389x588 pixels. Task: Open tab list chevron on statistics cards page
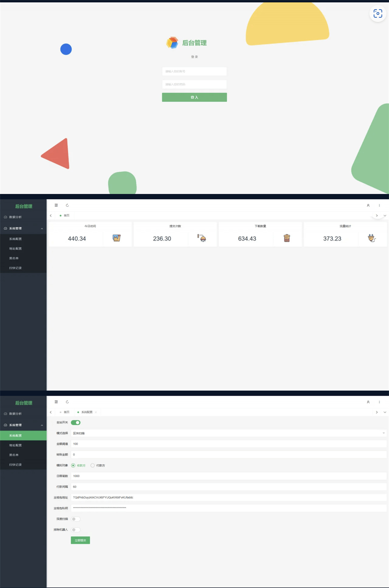pyautogui.click(x=385, y=216)
